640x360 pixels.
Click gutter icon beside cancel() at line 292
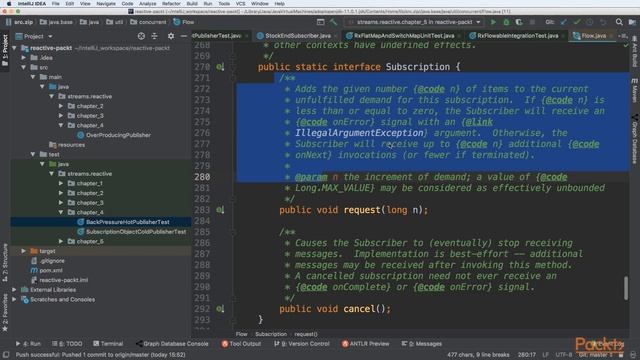(x=220, y=309)
